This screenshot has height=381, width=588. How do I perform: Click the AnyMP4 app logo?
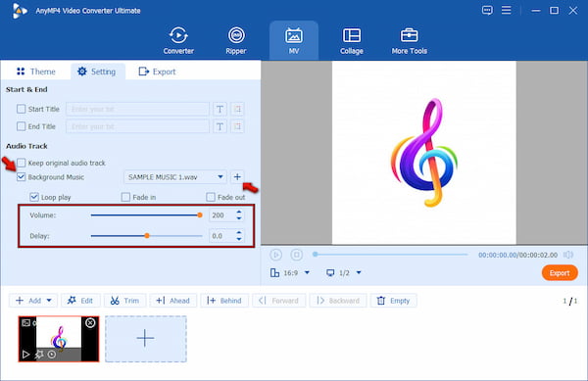[x=20, y=11]
